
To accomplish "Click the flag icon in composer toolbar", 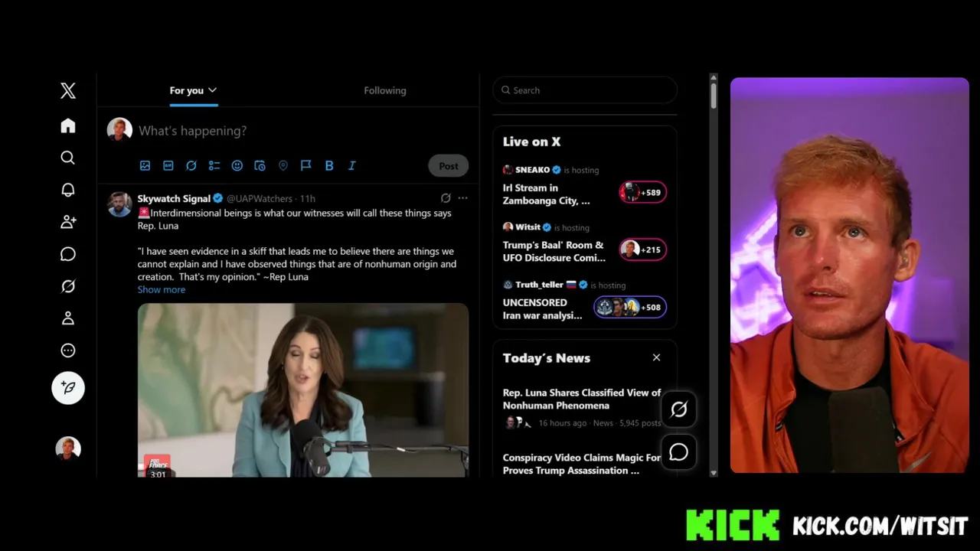I will coord(305,165).
